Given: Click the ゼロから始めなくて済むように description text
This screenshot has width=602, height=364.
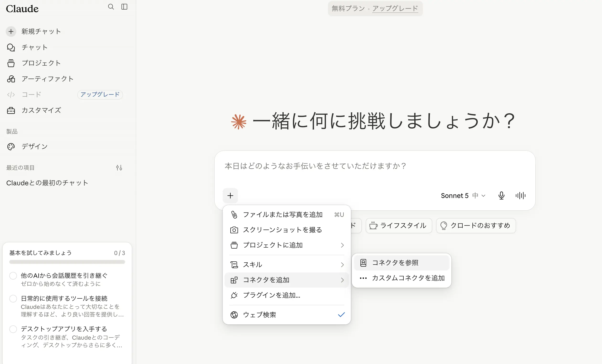Looking at the screenshot, I should pyautogui.click(x=61, y=284).
